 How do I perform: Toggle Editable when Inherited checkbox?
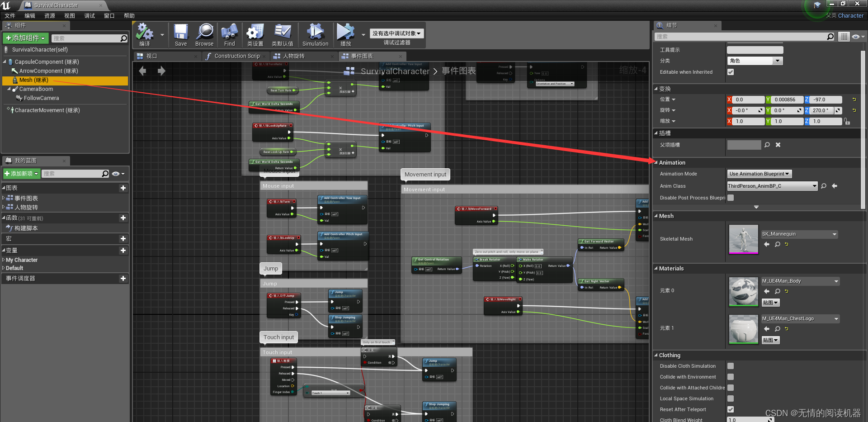click(731, 72)
